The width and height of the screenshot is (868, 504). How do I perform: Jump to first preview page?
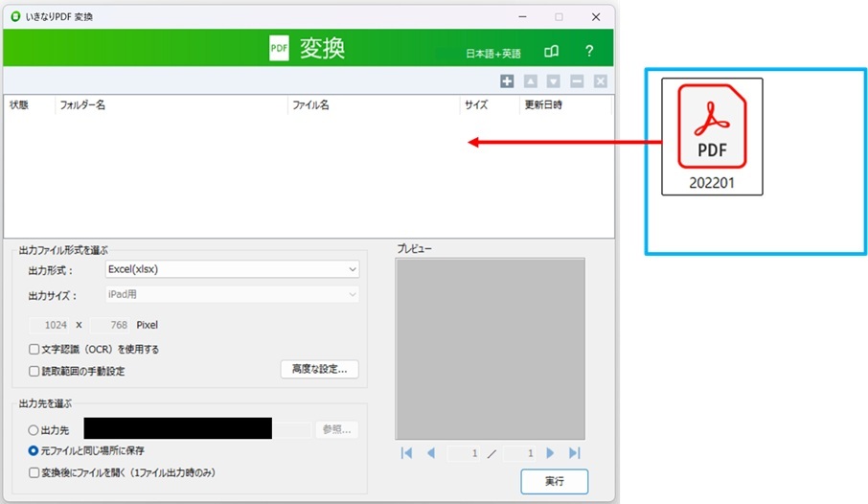click(x=407, y=453)
